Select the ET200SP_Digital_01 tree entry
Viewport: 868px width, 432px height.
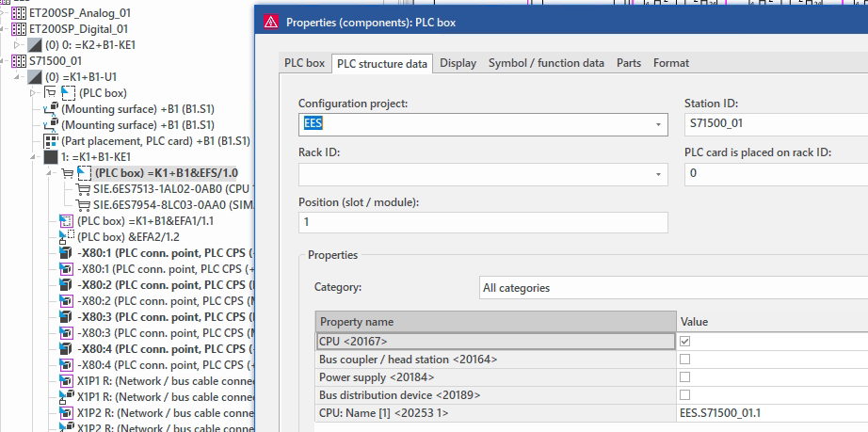(66, 29)
